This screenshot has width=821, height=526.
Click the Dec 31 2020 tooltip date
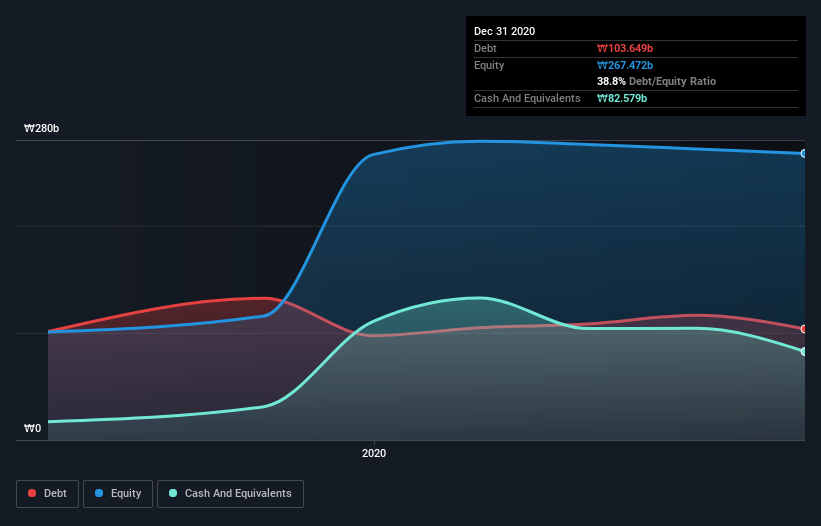tap(504, 31)
